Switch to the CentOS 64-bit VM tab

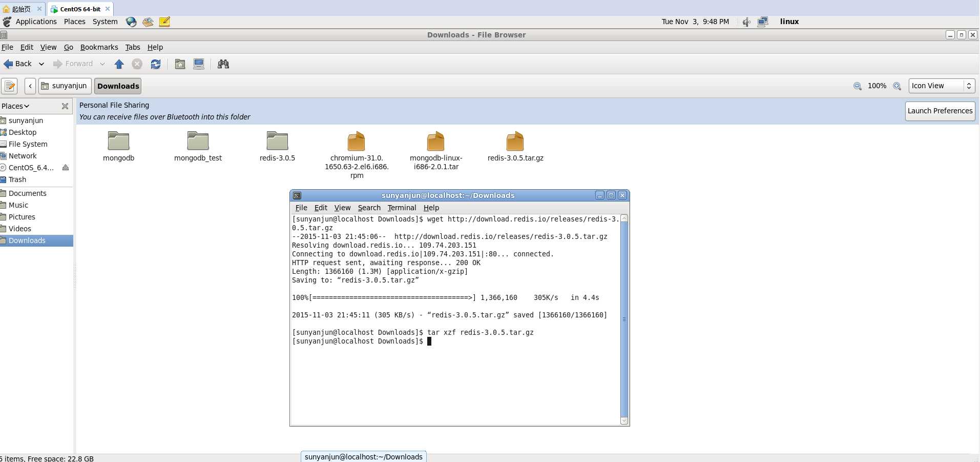(80, 9)
